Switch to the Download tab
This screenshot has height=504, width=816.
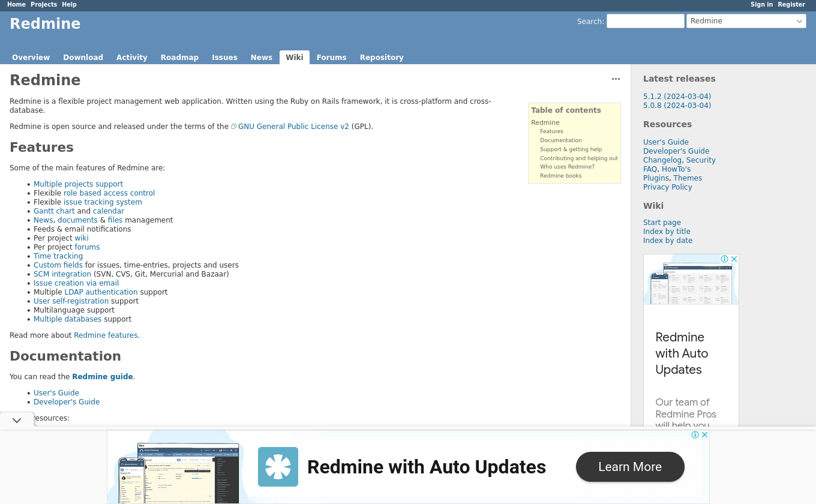click(x=83, y=58)
